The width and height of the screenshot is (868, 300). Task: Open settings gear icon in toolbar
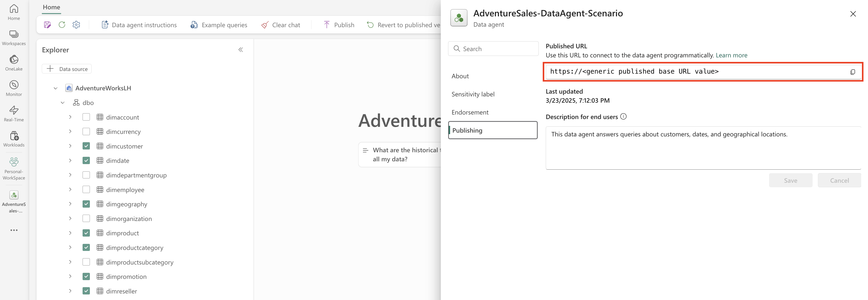(x=77, y=25)
